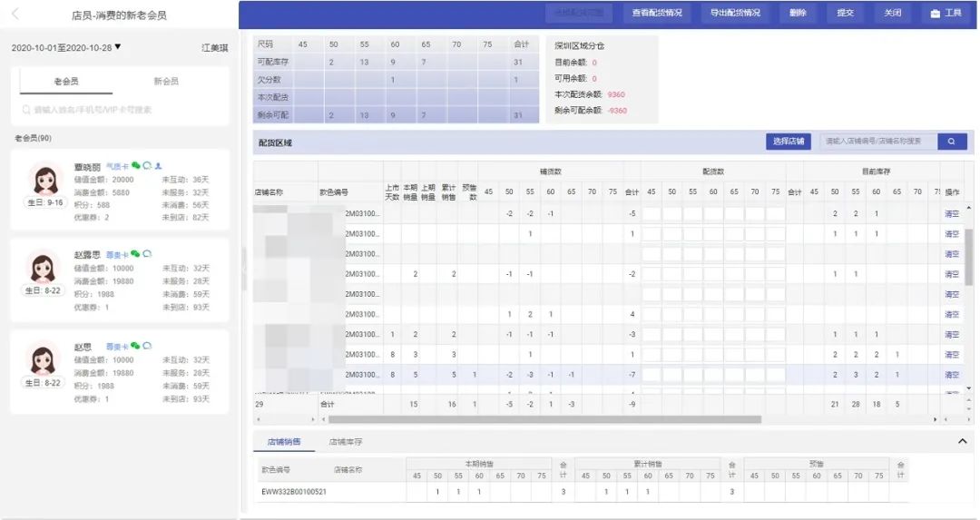Click the 尊贵卡 tag beside 赵露思
Screen dimensions: 980x520
pos(117,255)
